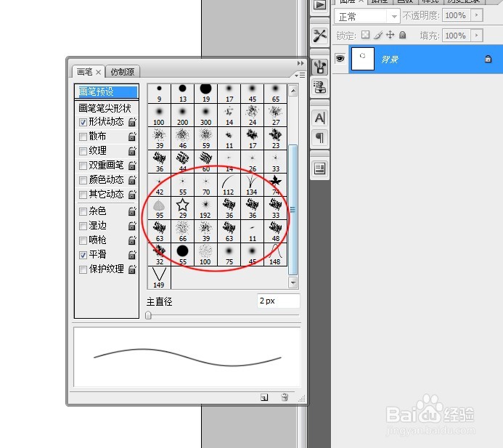Pick the V-shaped brush 149
Screen dimensions: 503x448
pos(159,277)
